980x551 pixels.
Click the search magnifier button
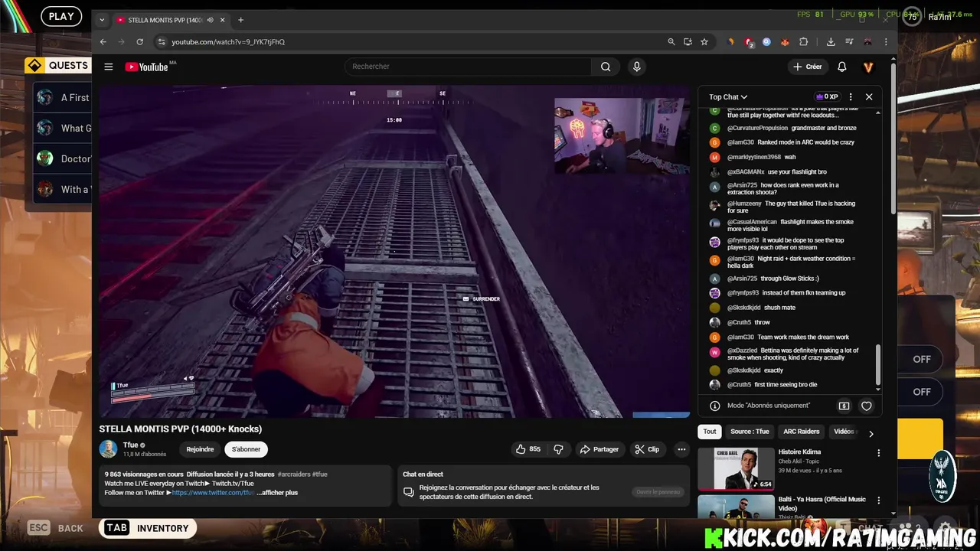(x=606, y=67)
